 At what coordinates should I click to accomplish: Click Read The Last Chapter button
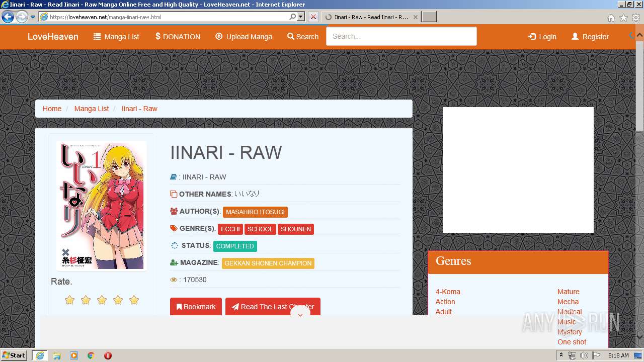click(273, 307)
